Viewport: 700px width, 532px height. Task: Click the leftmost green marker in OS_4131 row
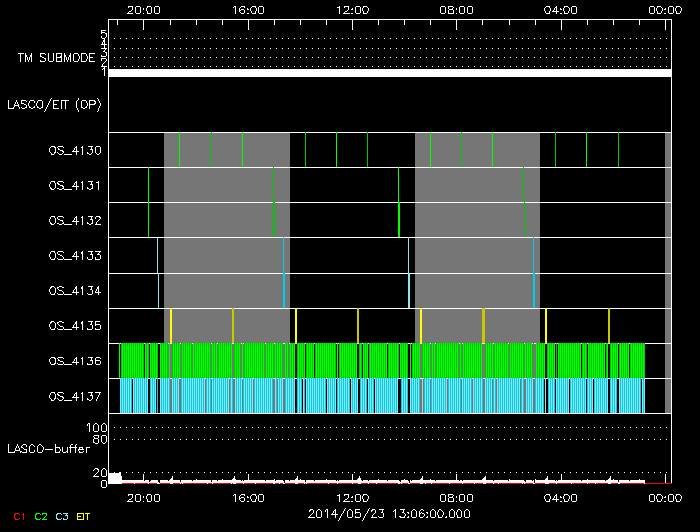click(149, 185)
